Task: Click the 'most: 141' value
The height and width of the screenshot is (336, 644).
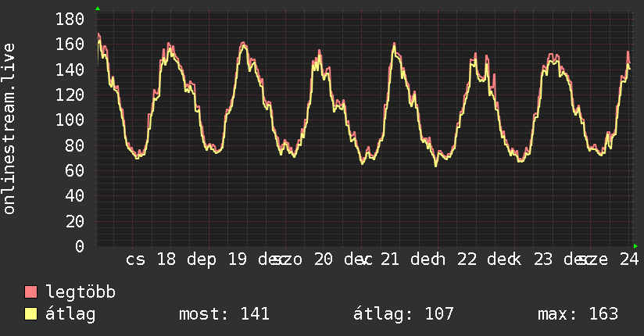Action: click(x=224, y=314)
